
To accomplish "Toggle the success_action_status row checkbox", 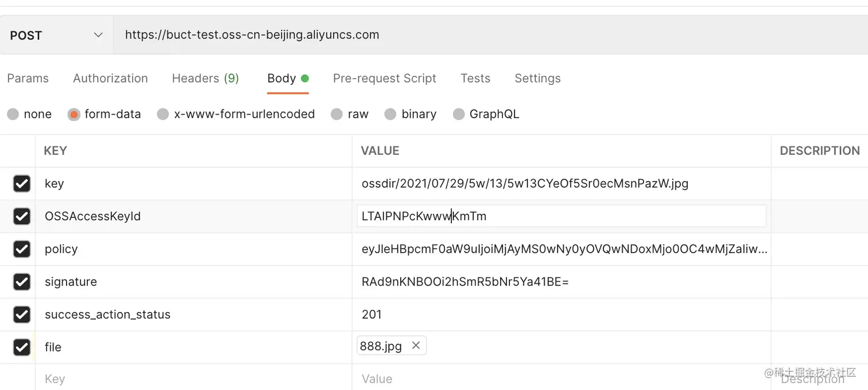I will 22,314.
